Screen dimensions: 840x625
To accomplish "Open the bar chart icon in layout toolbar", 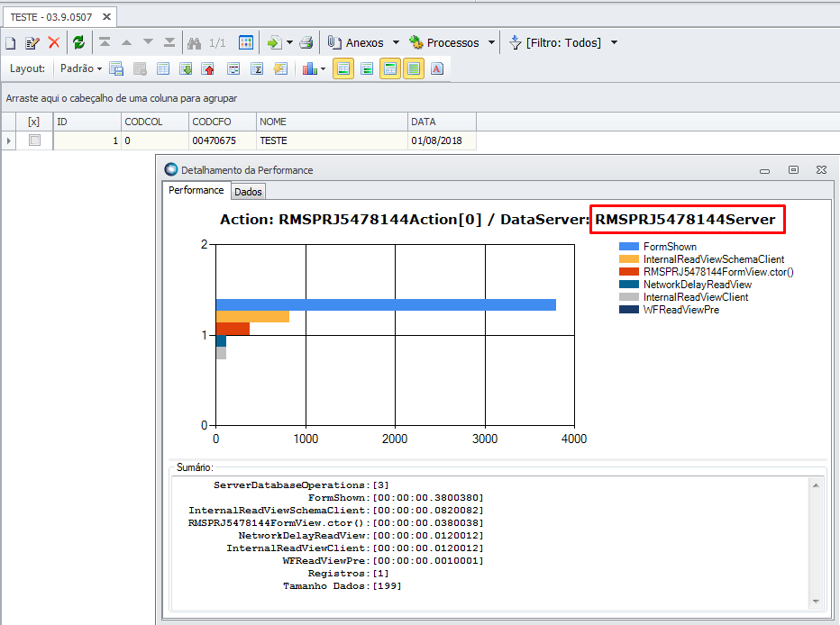I will (x=310, y=68).
